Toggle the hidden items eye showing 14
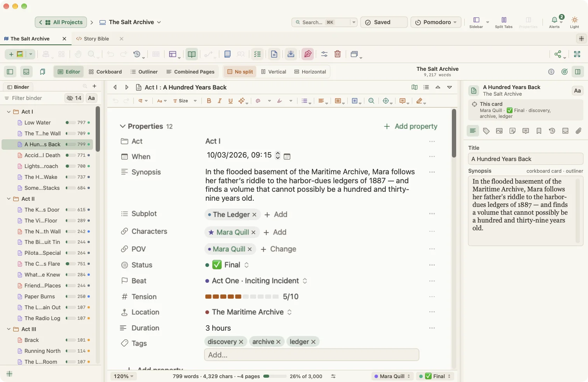Viewport: 588px width, 382px height. (74, 98)
